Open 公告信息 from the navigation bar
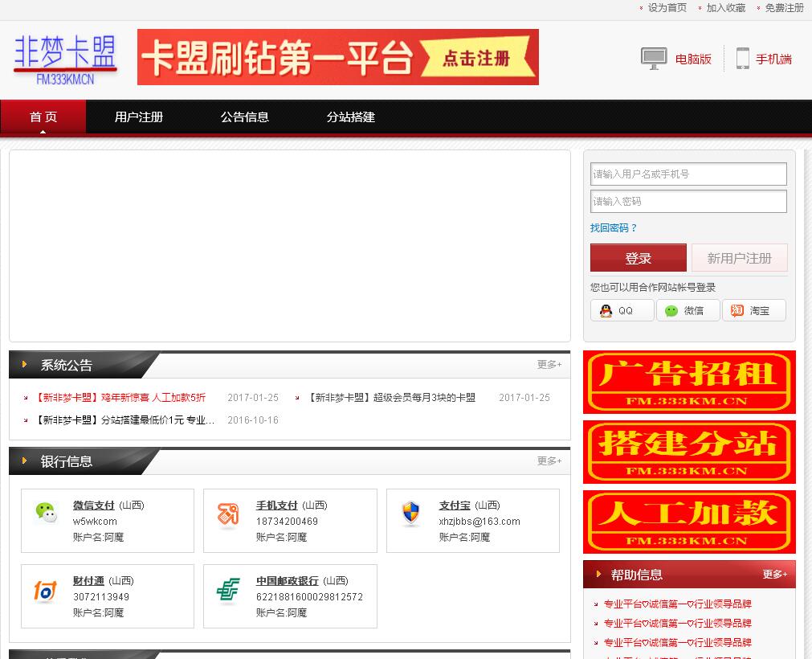The image size is (812, 659). [245, 117]
